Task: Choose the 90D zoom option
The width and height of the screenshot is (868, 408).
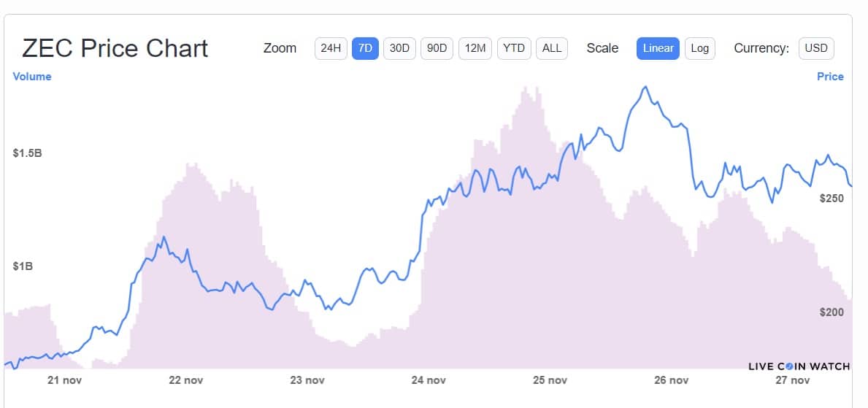Action: (437, 48)
